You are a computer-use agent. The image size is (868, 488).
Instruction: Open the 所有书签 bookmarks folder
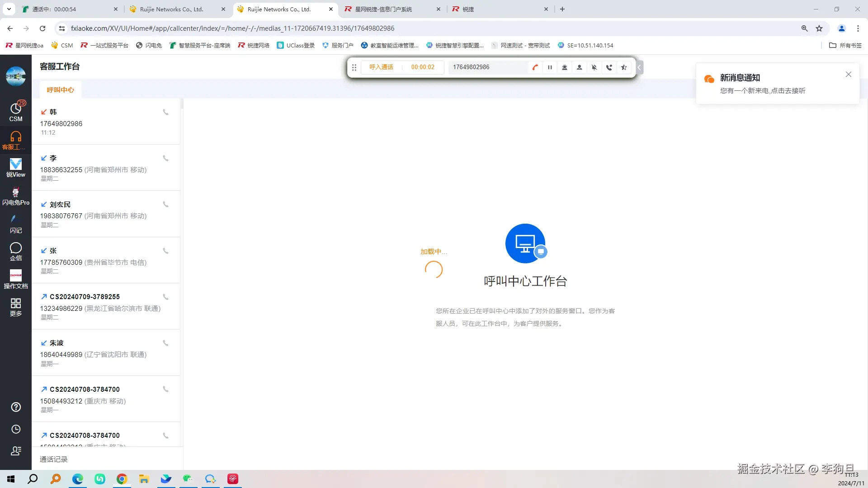(845, 45)
